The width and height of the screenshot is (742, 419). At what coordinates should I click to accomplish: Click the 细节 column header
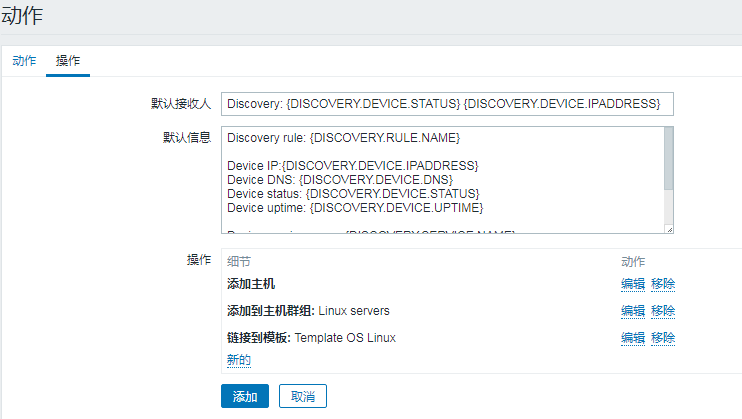pyautogui.click(x=238, y=261)
